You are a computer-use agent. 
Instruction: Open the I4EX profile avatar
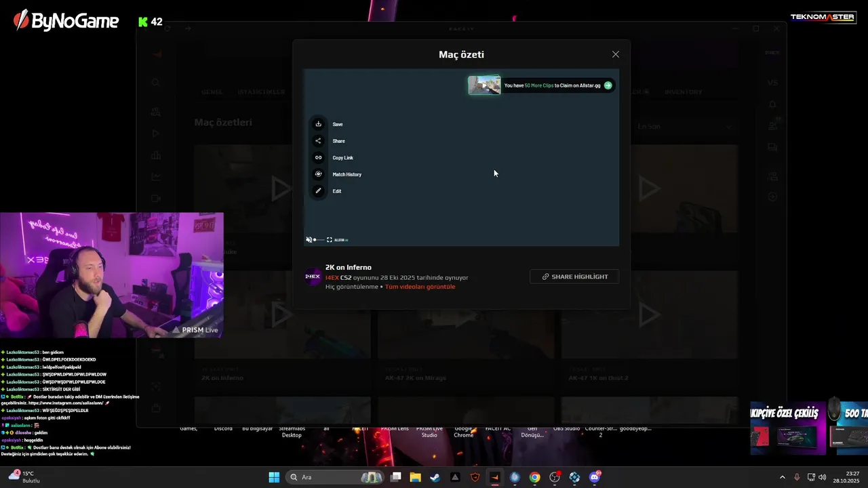click(x=313, y=277)
